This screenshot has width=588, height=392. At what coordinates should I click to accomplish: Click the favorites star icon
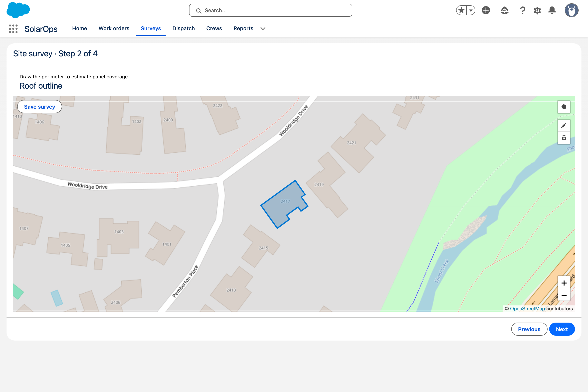click(x=461, y=10)
